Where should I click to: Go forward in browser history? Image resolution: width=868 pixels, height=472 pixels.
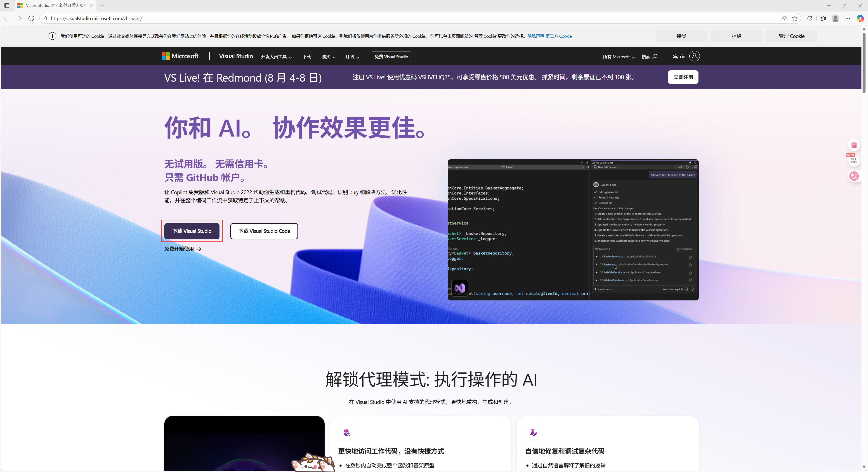click(19, 18)
